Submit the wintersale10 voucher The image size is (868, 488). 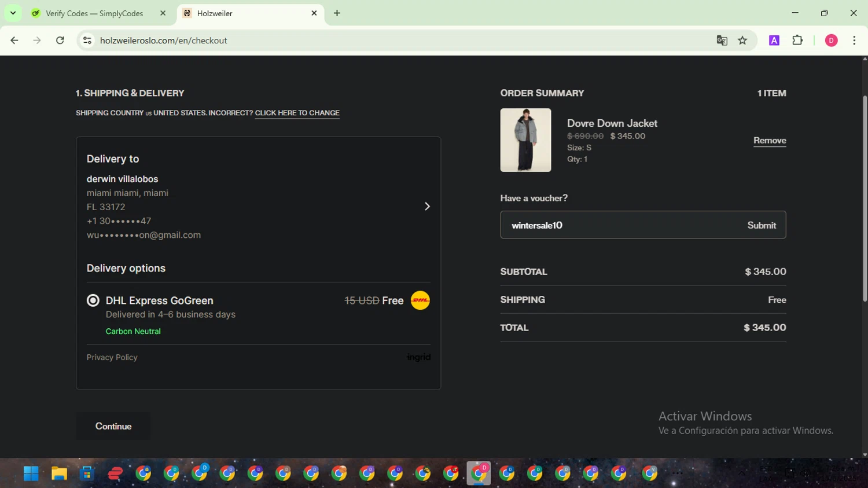[x=762, y=225]
